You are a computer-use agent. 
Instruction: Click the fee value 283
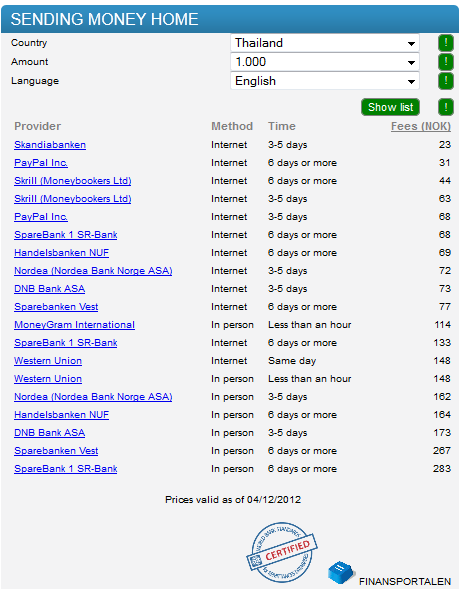442,468
